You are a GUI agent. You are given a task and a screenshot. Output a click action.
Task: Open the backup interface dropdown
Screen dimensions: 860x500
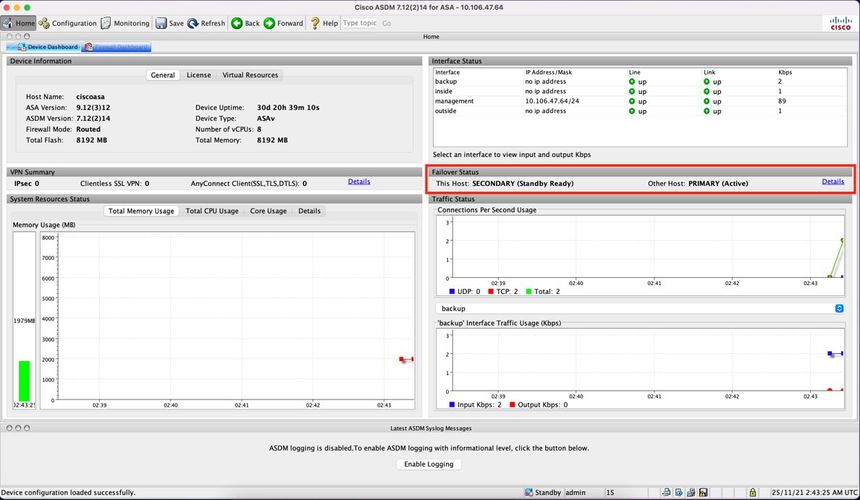tap(641, 309)
